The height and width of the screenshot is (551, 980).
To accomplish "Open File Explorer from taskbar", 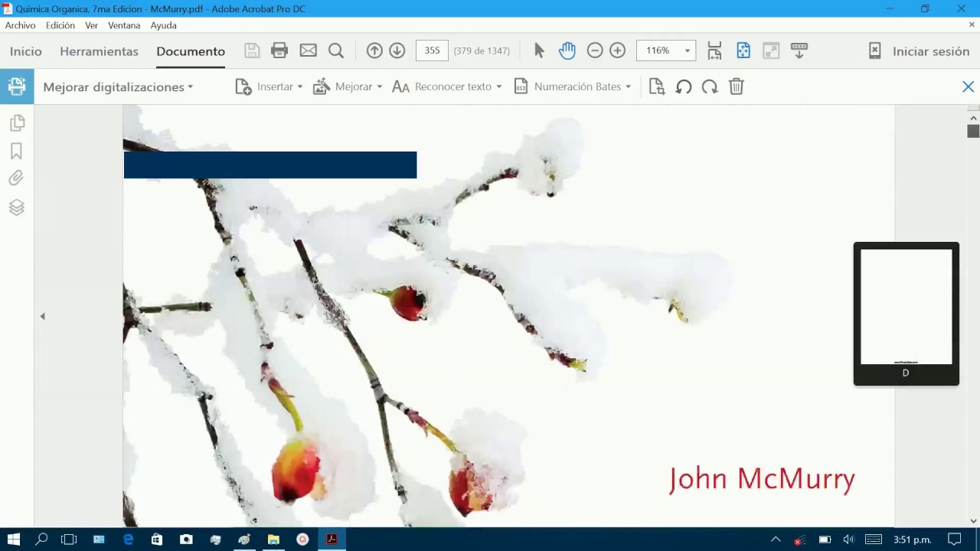I will (x=273, y=540).
